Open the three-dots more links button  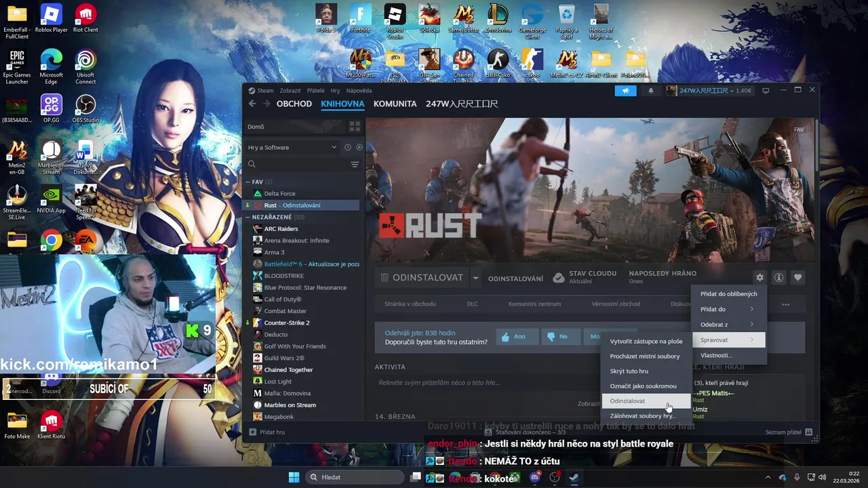pyautogui.click(x=785, y=304)
